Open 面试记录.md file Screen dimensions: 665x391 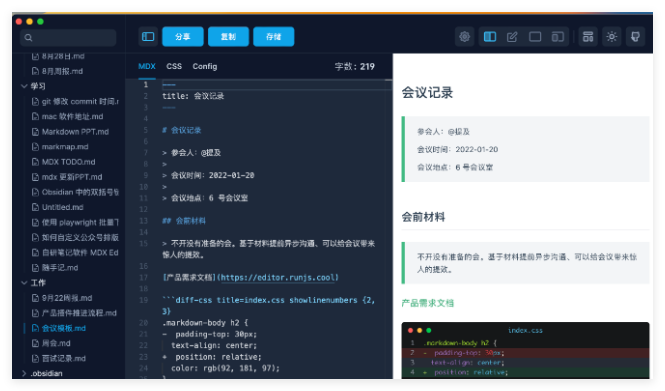[59, 358]
